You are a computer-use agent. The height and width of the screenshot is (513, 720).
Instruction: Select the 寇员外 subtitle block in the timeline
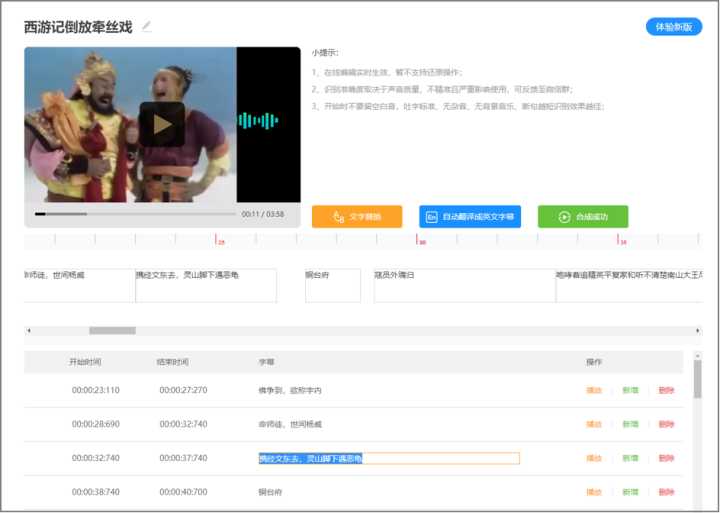[x=465, y=286]
